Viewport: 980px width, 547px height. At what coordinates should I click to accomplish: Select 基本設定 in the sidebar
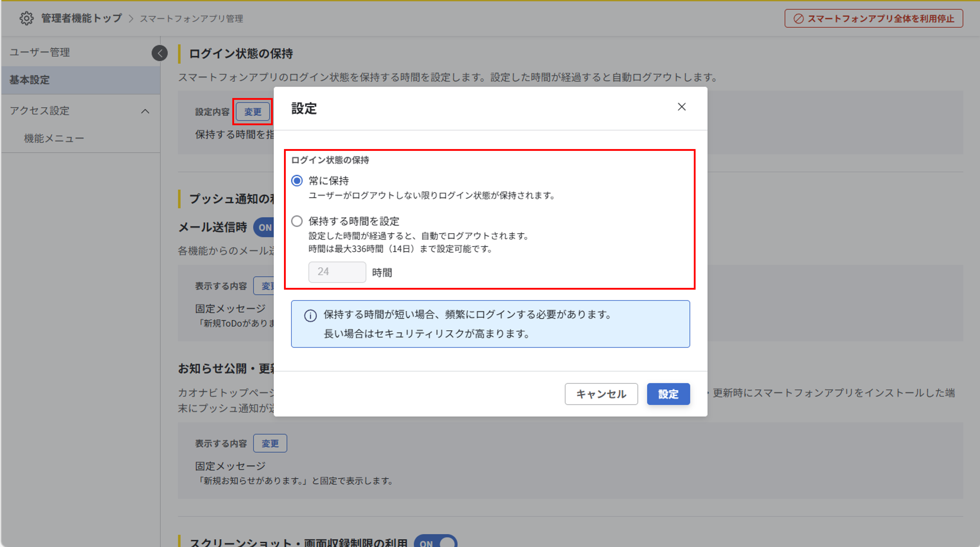coord(81,80)
